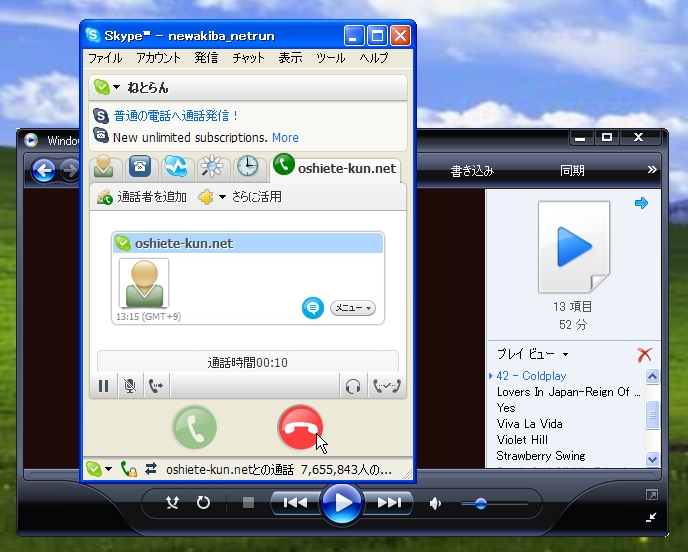Transfer call with phone arrow icon

click(156, 386)
